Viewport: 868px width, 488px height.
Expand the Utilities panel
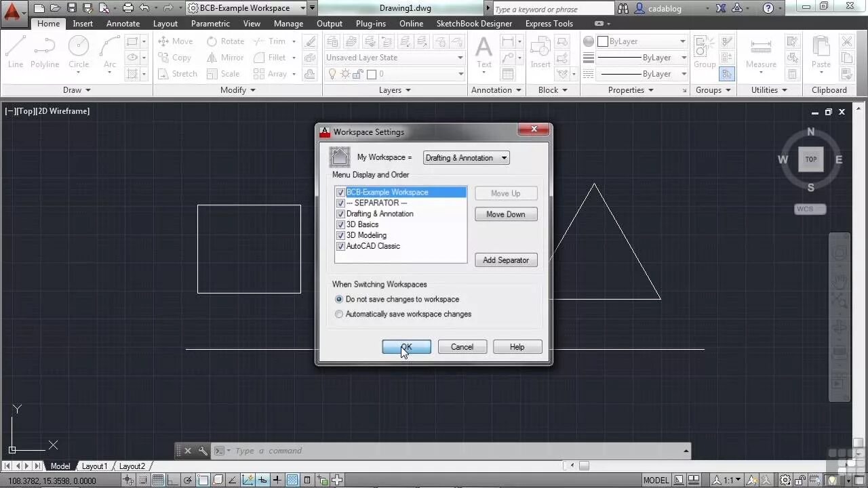click(769, 90)
